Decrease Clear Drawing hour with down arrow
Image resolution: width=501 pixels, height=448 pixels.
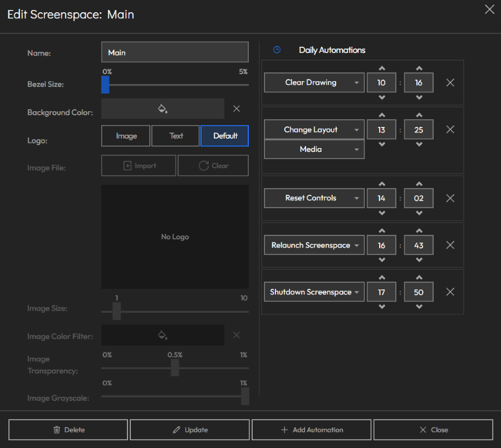(382, 97)
